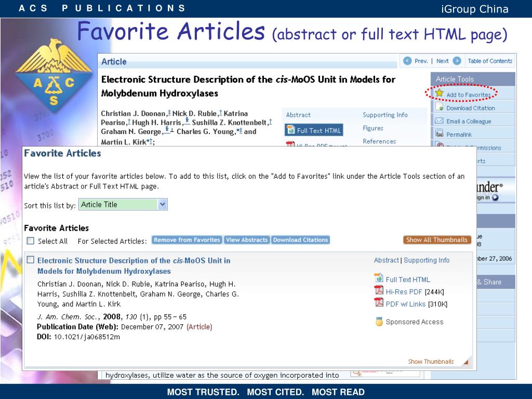Screen dimensions: 532x399
Task: Click the Email a Colleague text link
Action: pos(469,122)
